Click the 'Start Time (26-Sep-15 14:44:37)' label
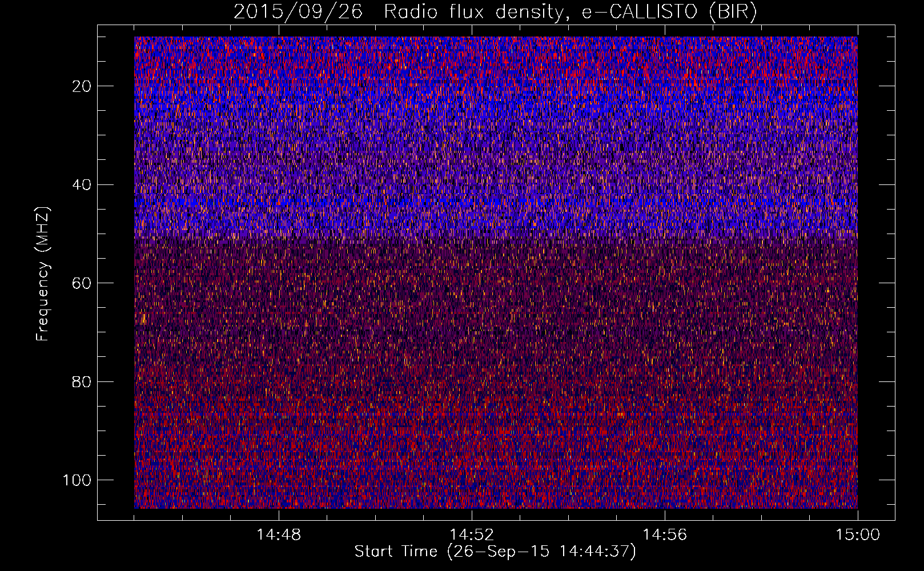This screenshot has width=924, height=571. click(x=495, y=552)
